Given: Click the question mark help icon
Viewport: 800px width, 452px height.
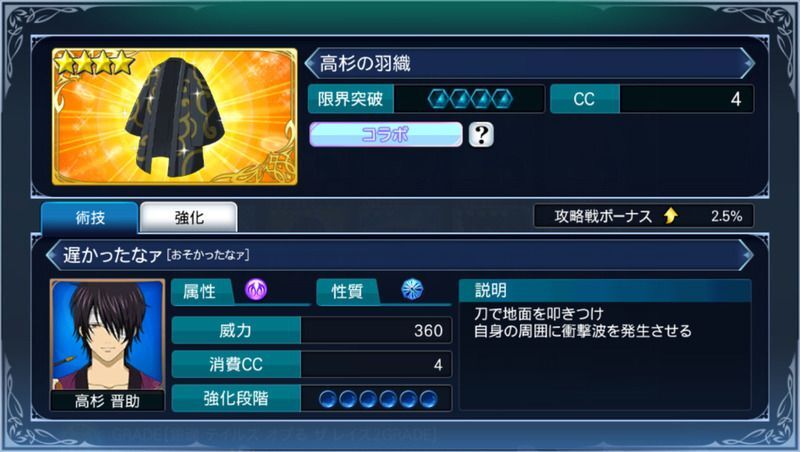Looking at the screenshot, I should pyautogui.click(x=481, y=135).
